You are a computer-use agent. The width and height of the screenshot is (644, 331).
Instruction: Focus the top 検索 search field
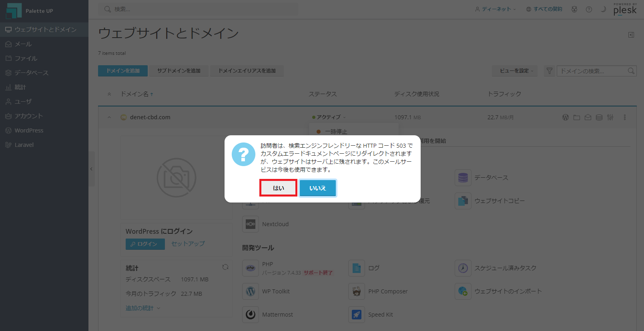point(198,9)
